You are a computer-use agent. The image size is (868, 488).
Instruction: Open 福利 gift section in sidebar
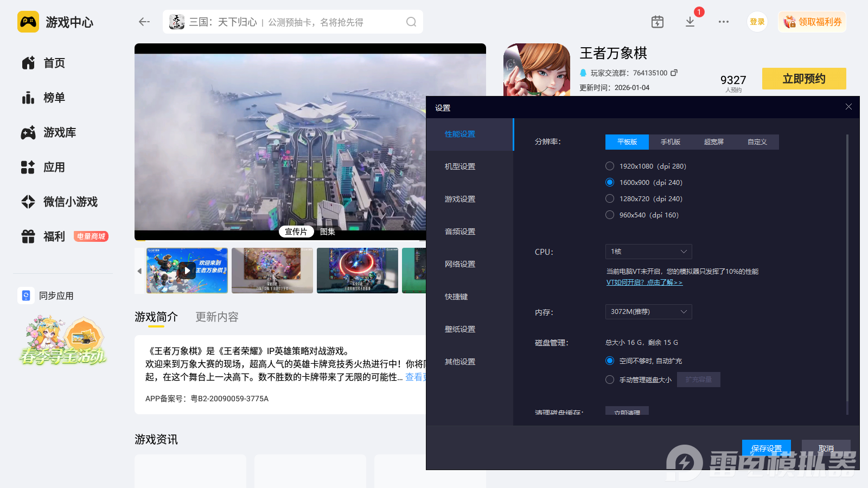point(43,236)
